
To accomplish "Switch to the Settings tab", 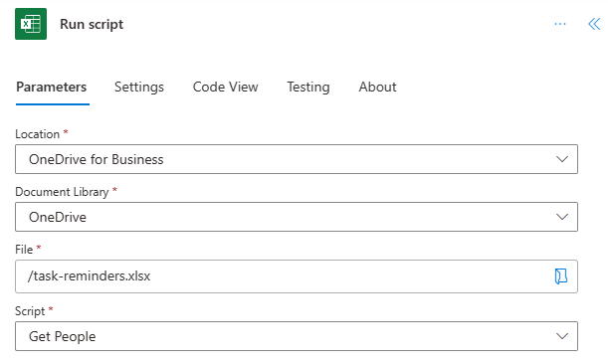I will click(x=139, y=87).
